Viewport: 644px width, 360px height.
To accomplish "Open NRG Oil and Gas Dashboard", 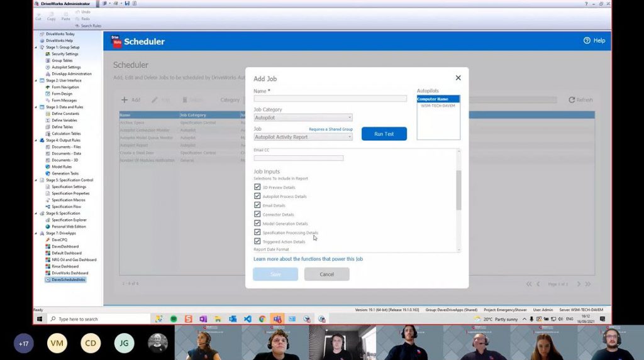I will tap(74, 260).
